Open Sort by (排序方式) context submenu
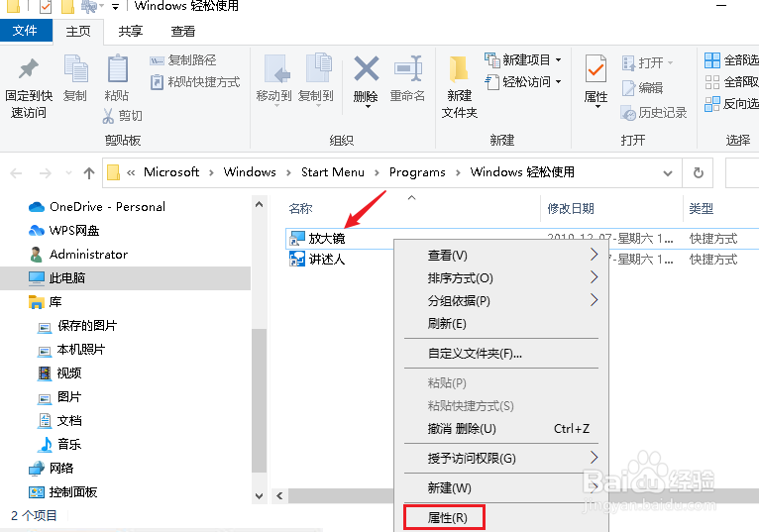 (x=501, y=277)
